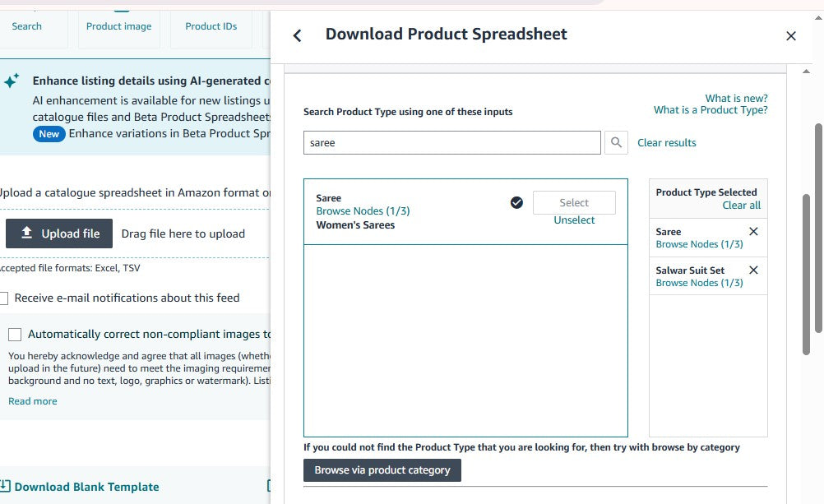Image resolution: width=824 pixels, height=504 pixels.
Task: Open Browse Nodes under selected Saree
Action: (699, 244)
